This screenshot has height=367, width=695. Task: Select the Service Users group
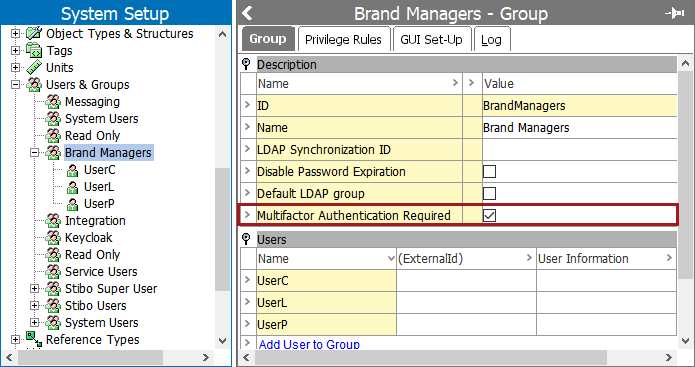(x=101, y=272)
